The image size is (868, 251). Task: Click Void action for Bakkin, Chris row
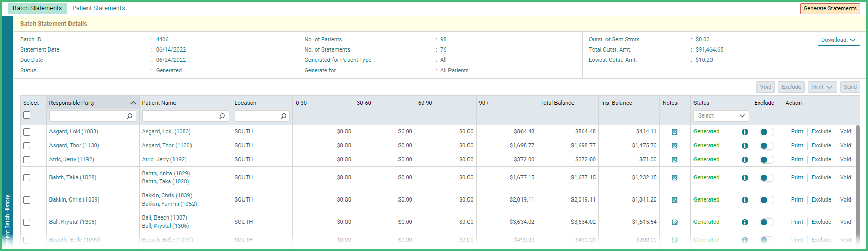point(845,199)
